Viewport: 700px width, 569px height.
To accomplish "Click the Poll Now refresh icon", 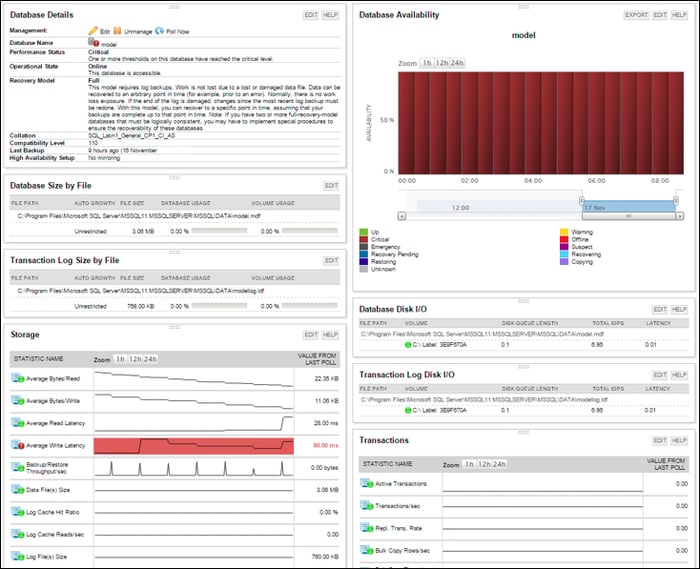I will click(x=159, y=31).
